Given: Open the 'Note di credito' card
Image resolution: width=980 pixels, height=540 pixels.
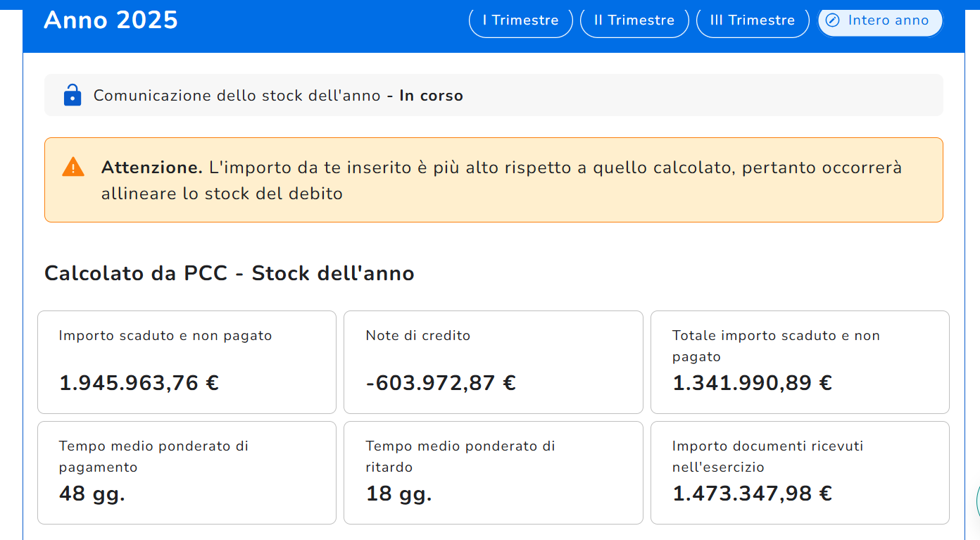Looking at the screenshot, I should coord(493,362).
